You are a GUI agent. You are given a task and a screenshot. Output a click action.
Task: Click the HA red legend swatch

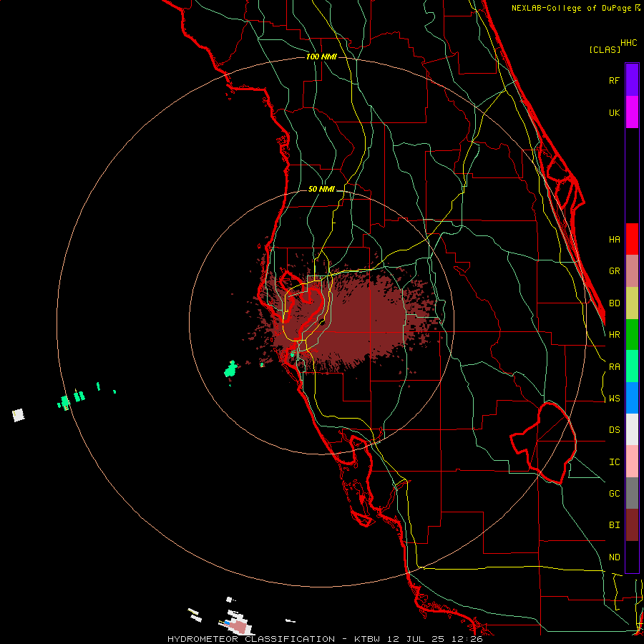pyautogui.click(x=632, y=239)
